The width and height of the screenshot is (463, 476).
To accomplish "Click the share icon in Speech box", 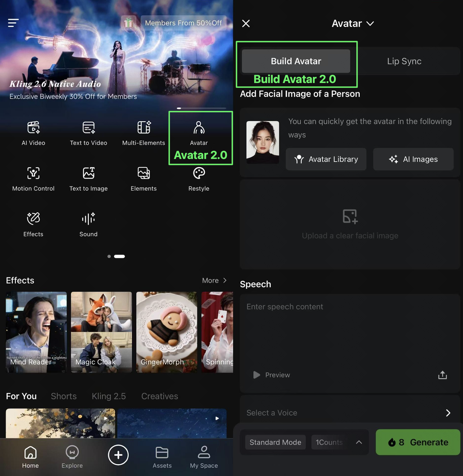I will [442, 375].
